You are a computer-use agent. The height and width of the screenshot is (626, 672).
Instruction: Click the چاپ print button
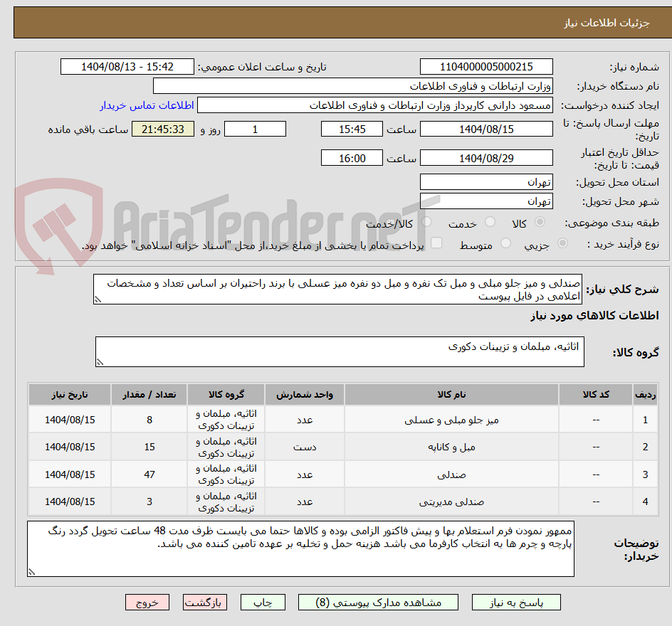tap(263, 602)
